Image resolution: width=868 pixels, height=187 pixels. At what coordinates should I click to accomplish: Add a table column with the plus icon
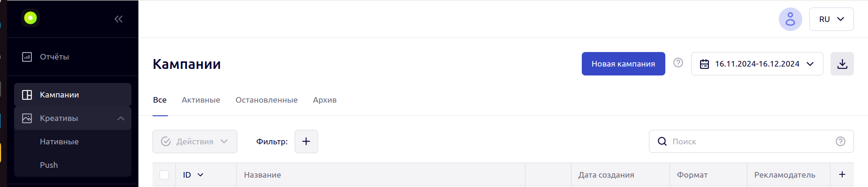point(842,174)
